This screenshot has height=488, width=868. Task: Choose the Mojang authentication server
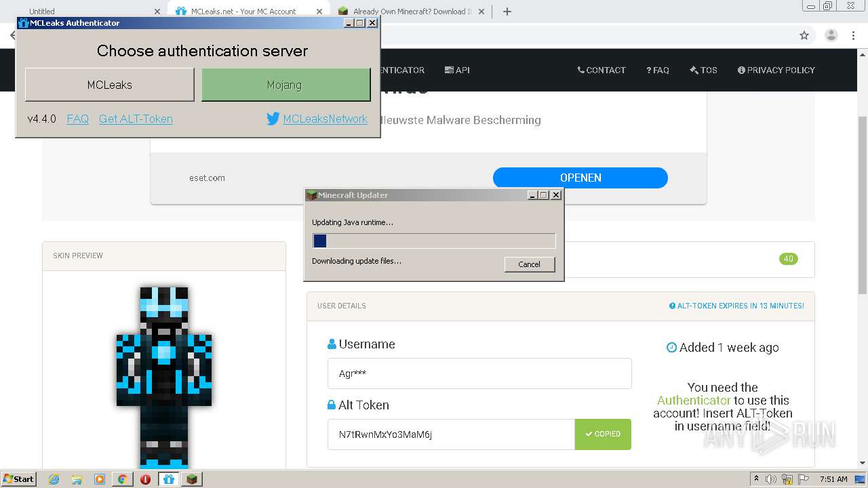click(x=286, y=85)
